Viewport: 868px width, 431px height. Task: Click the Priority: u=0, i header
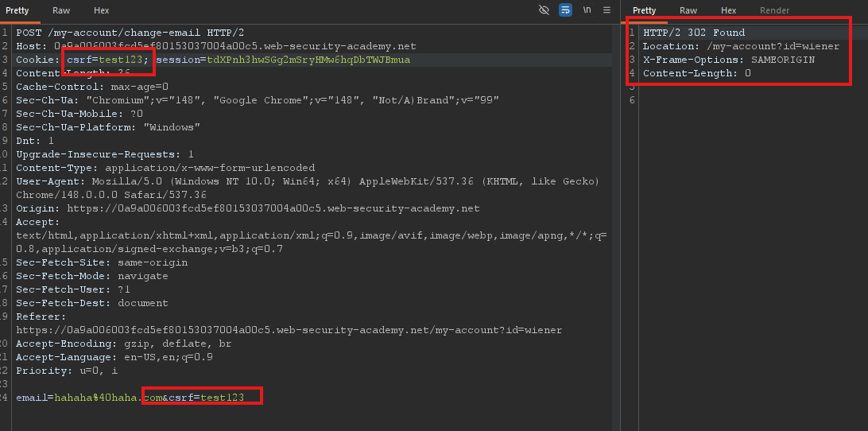[67, 371]
